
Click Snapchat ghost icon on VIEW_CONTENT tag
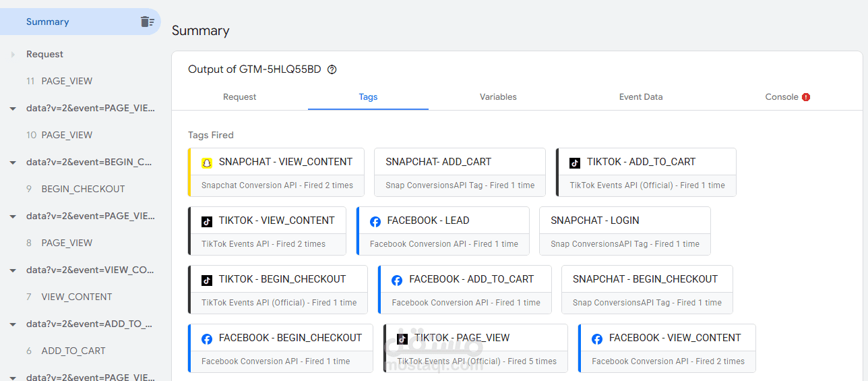[x=207, y=163]
